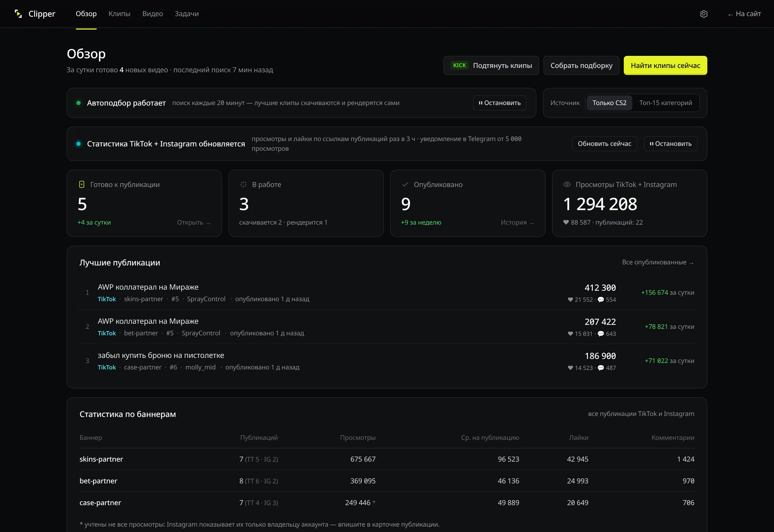Switch to the Клипы tab

pos(119,14)
